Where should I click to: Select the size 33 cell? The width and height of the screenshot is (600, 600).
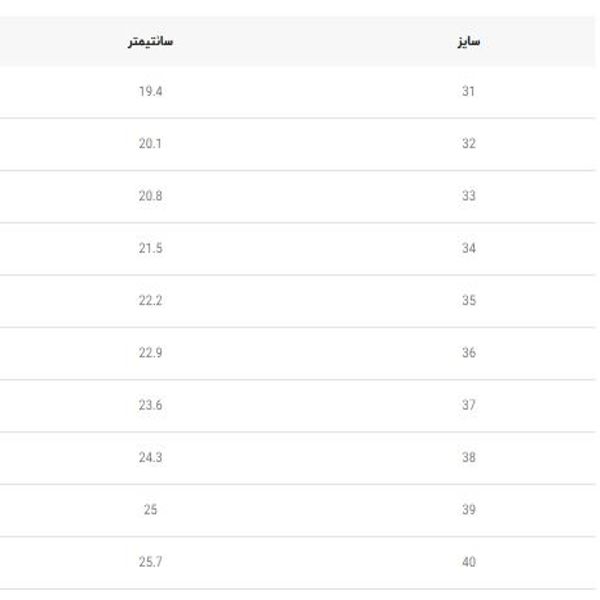pyautogui.click(x=469, y=196)
